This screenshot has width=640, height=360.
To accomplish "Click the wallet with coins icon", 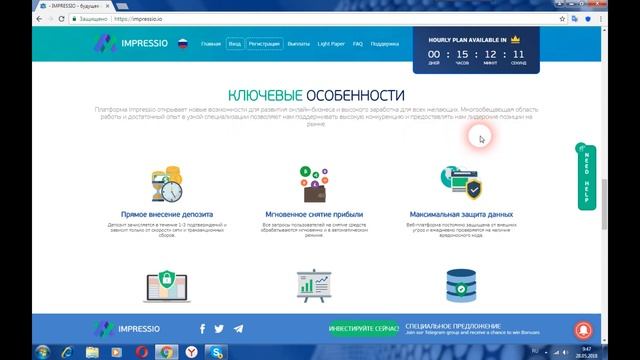I will [314, 184].
